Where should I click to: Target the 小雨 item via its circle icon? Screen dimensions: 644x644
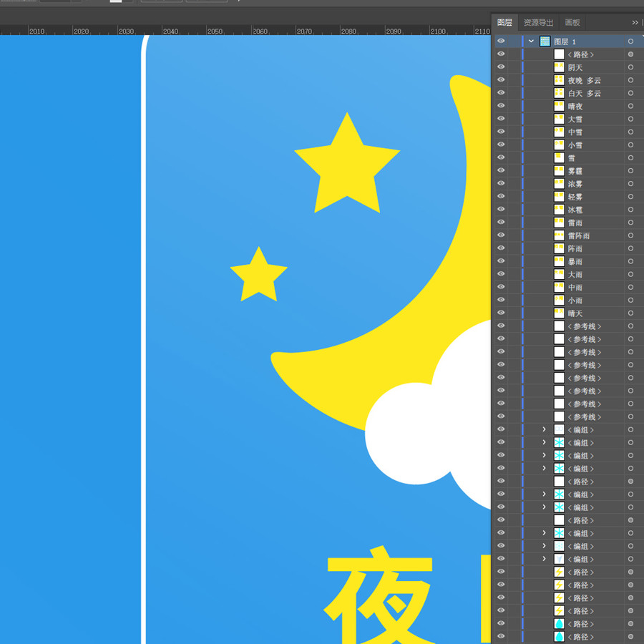(630, 301)
